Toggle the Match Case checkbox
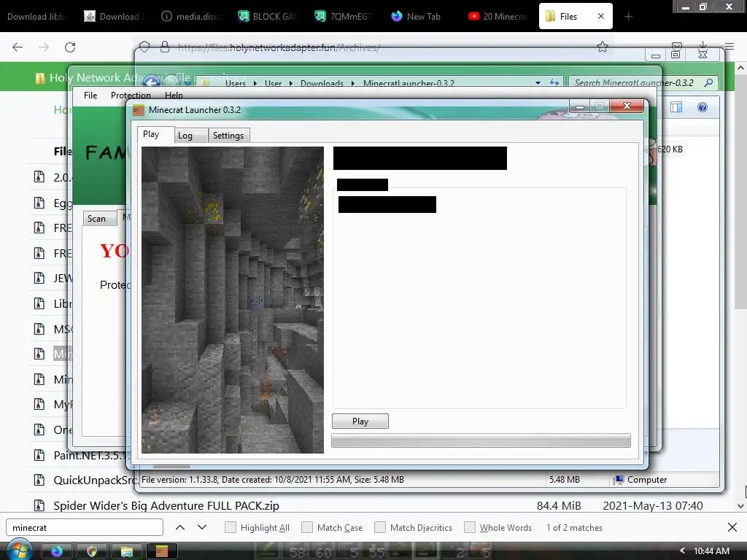This screenshot has width=747, height=560. [307, 527]
